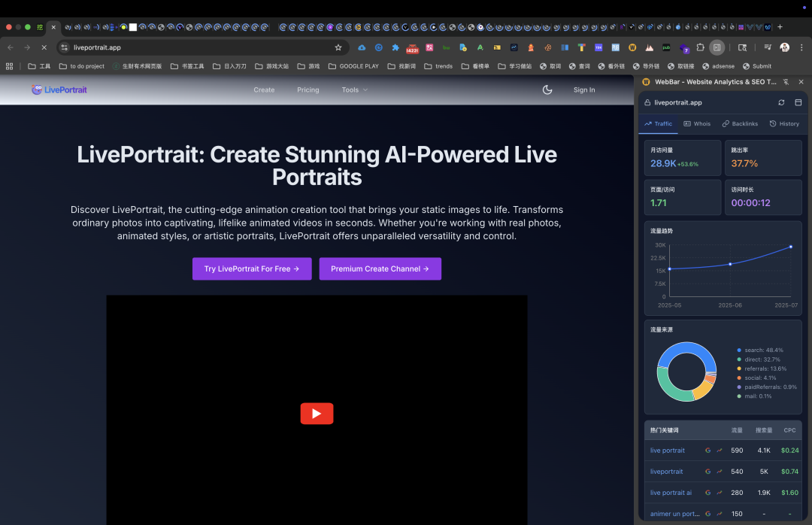Toggle the Chrome side panel button
This screenshot has width=812, height=525.
717,47
